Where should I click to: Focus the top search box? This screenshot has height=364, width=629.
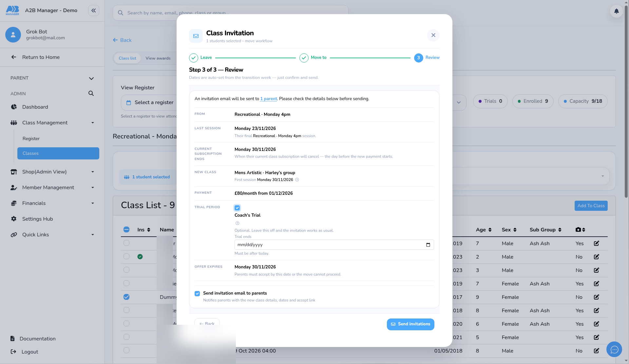[231, 13]
